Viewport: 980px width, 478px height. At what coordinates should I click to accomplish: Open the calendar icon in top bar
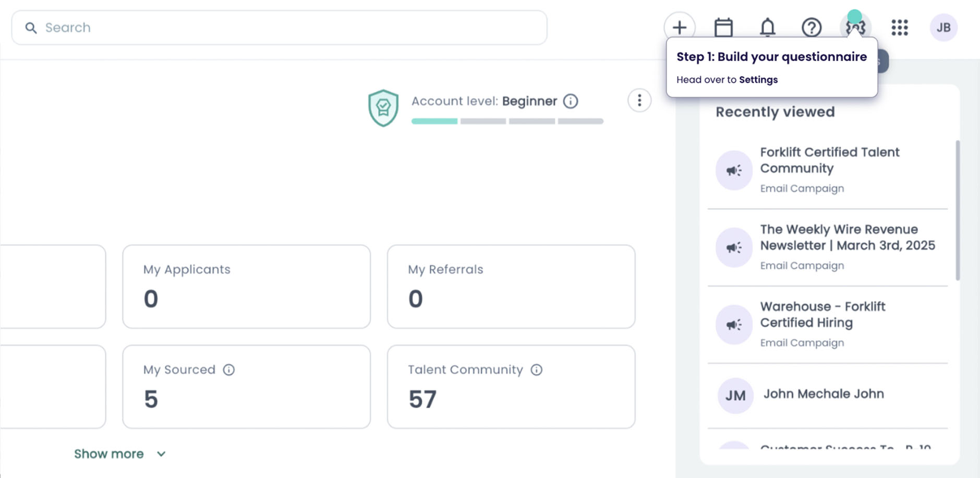723,27
